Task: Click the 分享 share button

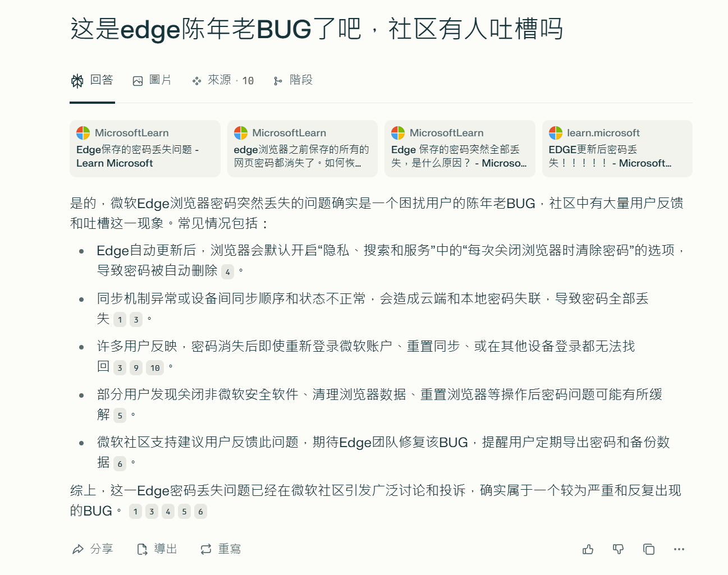Action: (93, 549)
